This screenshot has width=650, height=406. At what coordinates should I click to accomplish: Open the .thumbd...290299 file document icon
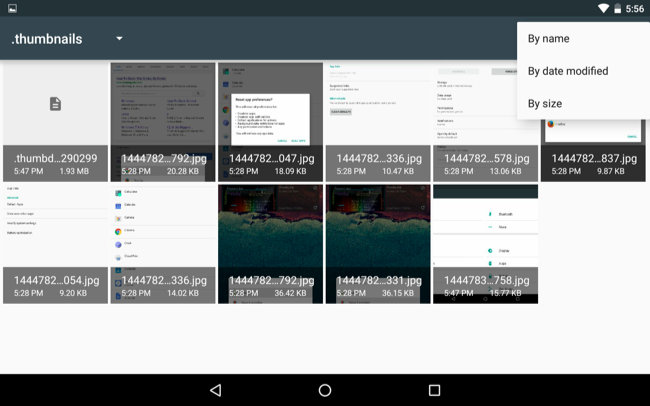(x=55, y=104)
